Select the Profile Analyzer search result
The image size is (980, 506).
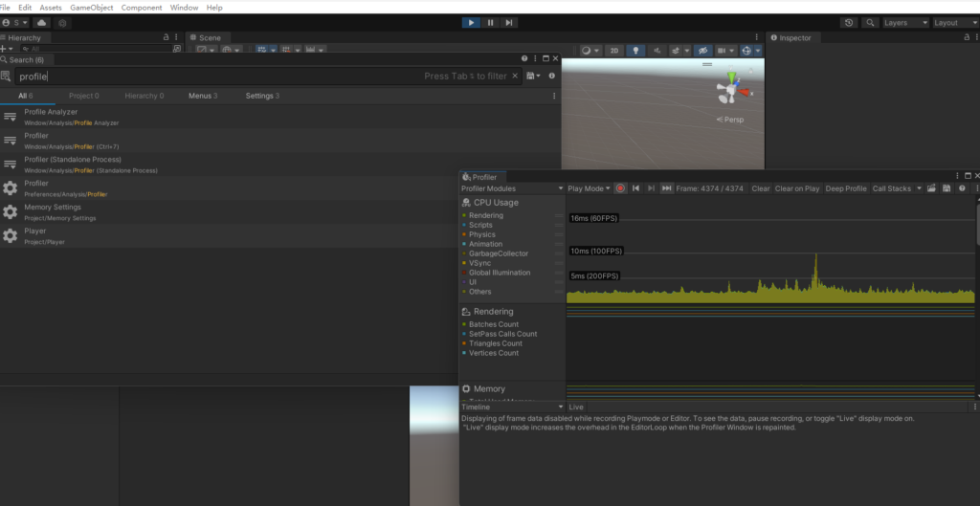(x=52, y=112)
